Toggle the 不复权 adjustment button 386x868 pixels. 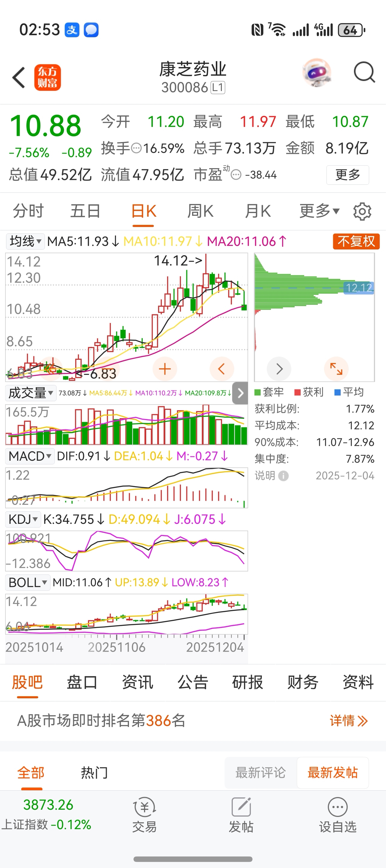coord(356,242)
